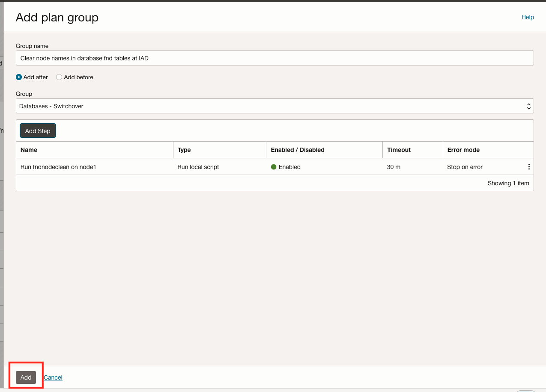546x392 pixels.
Task: Click the Run local script type cell
Action: (198, 167)
